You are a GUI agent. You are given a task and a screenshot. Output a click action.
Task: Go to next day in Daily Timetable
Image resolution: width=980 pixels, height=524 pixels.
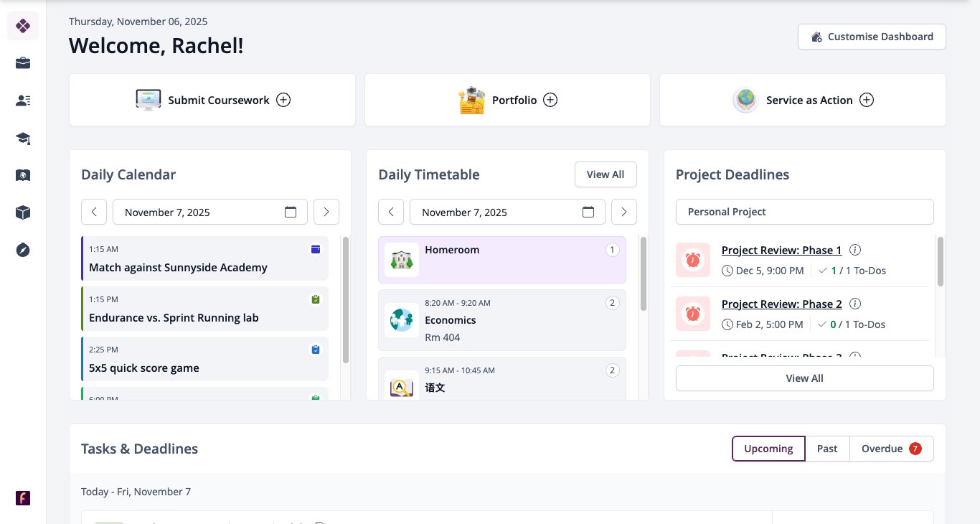(624, 212)
